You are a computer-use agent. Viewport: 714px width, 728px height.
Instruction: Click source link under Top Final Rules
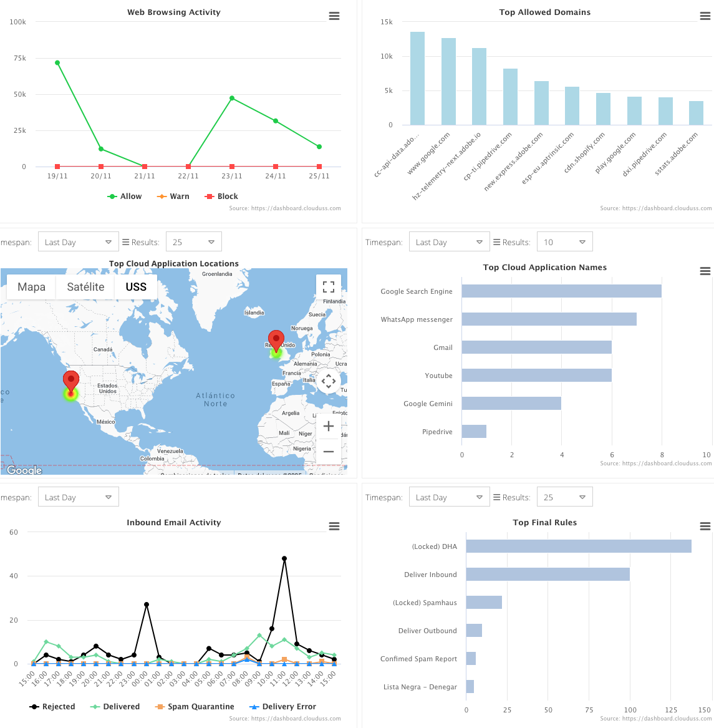[656, 719]
